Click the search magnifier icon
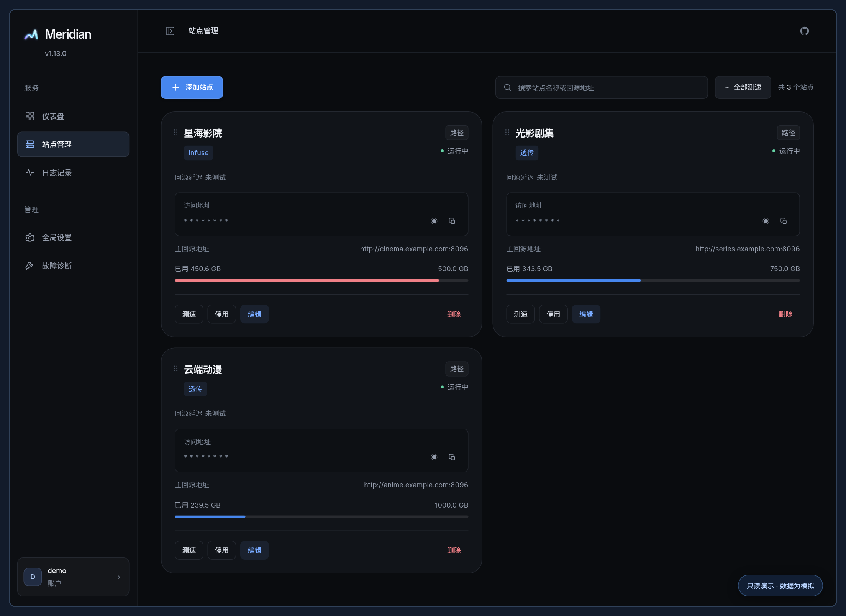The height and width of the screenshot is (616, 846). point(507,87)
